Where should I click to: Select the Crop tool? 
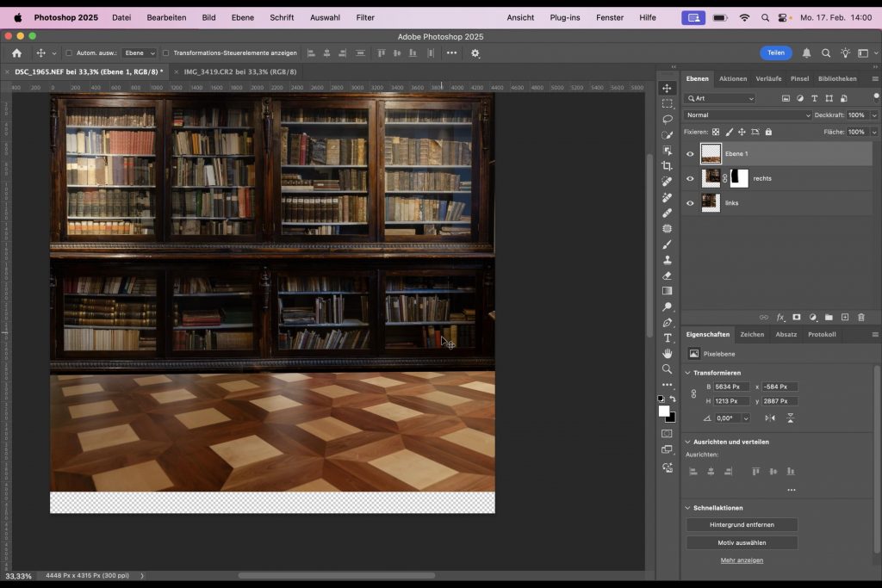point(667,166)
